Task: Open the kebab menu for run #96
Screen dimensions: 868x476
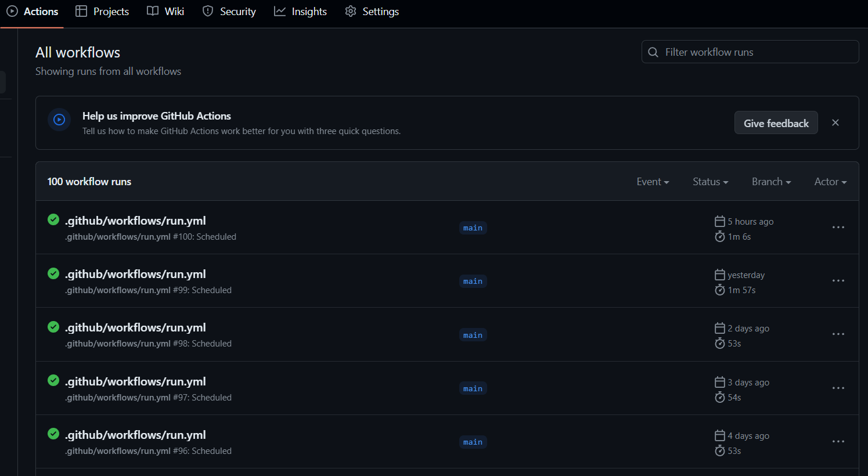Action: click(838, 441)
